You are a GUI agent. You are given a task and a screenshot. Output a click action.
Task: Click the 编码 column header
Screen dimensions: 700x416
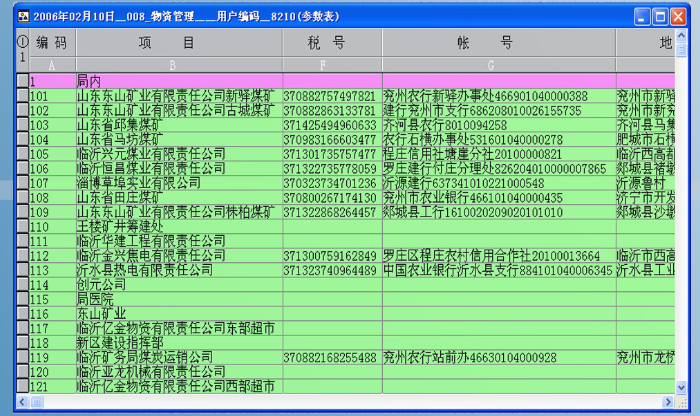coord(52,43)
